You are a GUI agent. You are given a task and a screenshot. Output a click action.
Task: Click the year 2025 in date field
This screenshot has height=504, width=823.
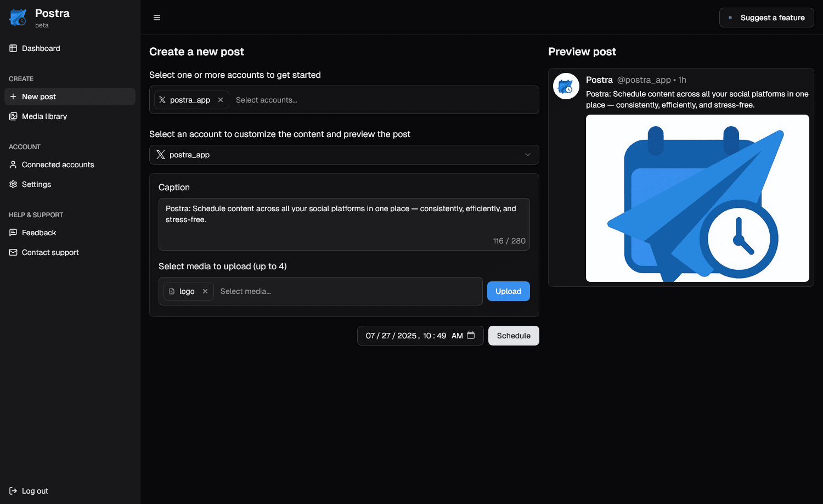coord(407,336)
